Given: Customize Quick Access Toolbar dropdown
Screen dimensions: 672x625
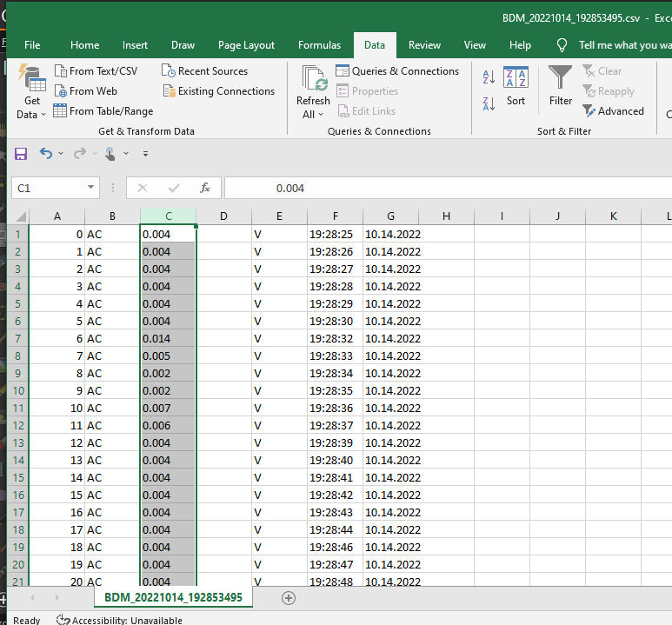Looking at the screenshot, I should [x=146, y=154].
